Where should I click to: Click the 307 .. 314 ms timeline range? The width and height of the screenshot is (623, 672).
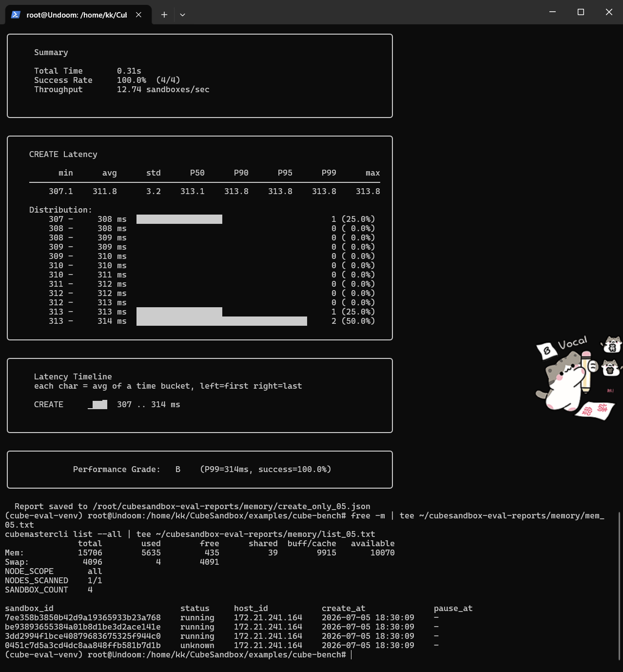149,404
